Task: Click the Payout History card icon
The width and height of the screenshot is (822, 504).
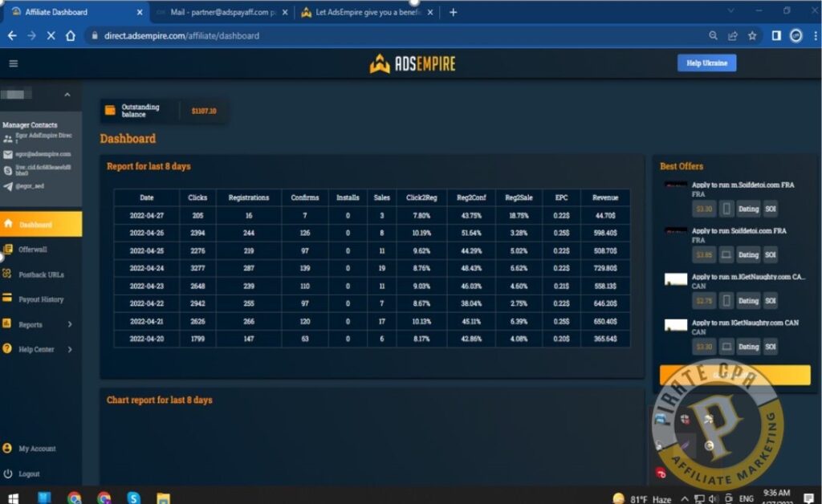Action: click(6, 298)
